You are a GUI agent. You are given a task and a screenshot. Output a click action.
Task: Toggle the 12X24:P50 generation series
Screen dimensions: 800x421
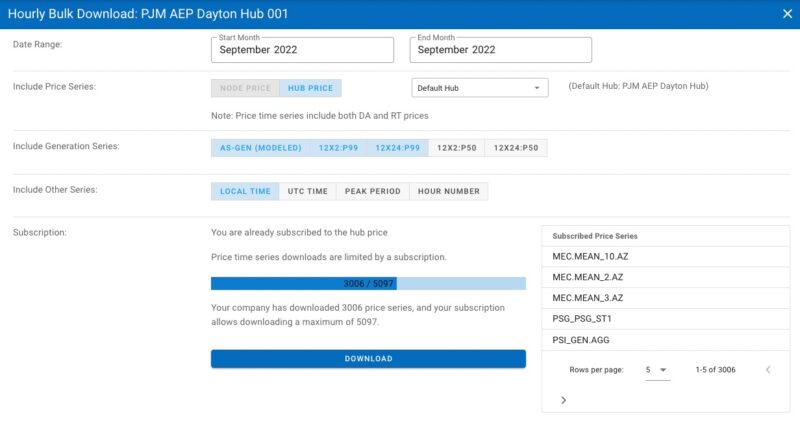(516, 148)
